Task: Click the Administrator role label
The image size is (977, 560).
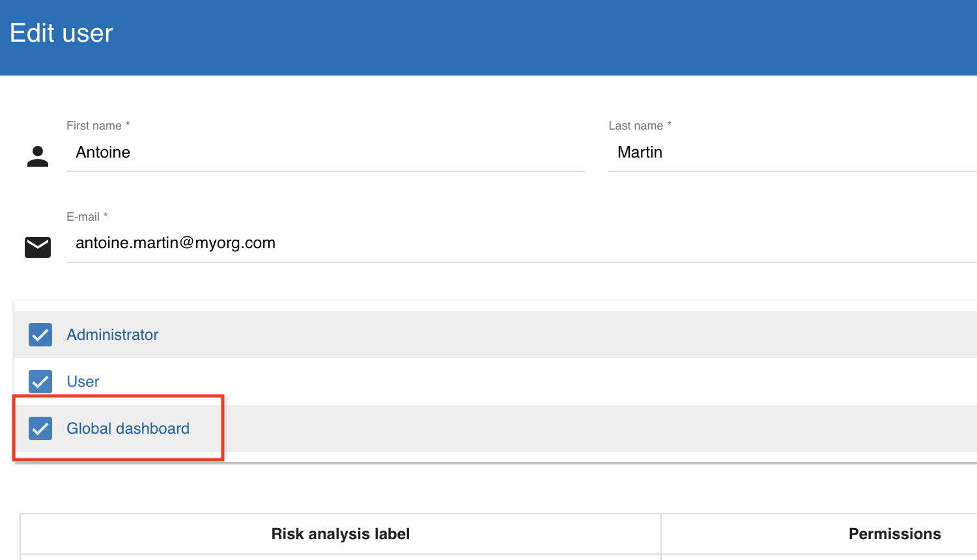Action: click(113, 335)
